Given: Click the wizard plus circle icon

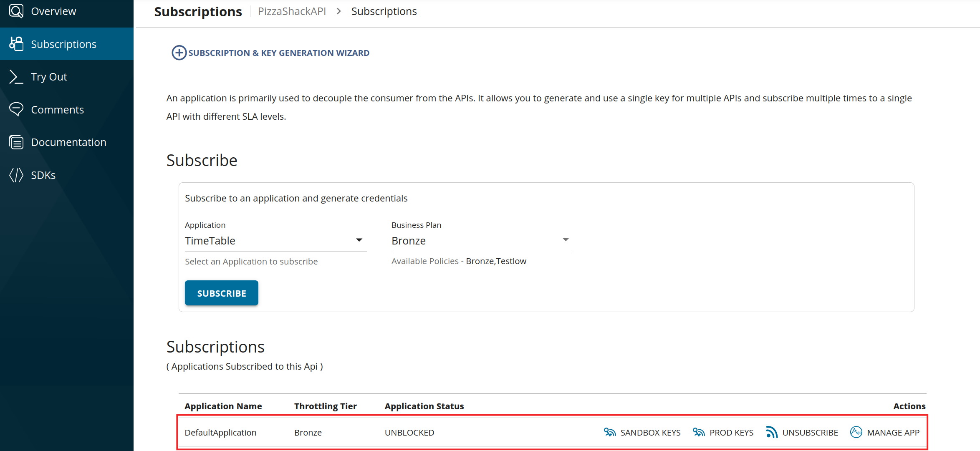Looking at the screenshot, I should pos(179,53).
